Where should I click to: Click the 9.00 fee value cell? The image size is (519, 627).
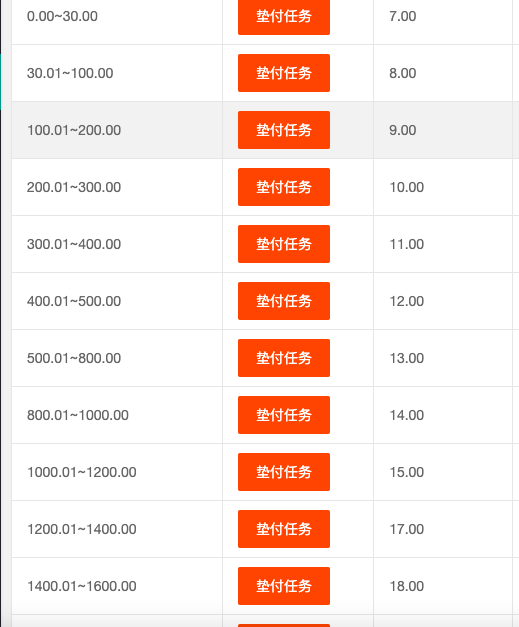click(x=443, y=130)
